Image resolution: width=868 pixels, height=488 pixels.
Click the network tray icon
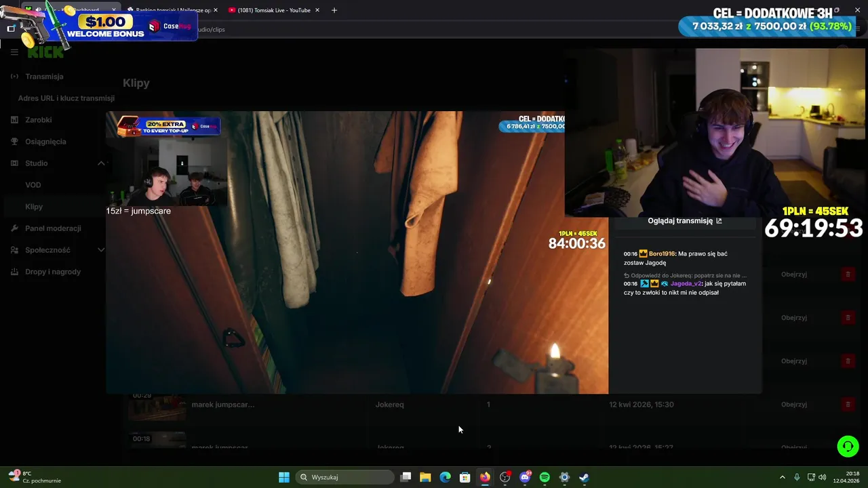click(x=811, y=477)
